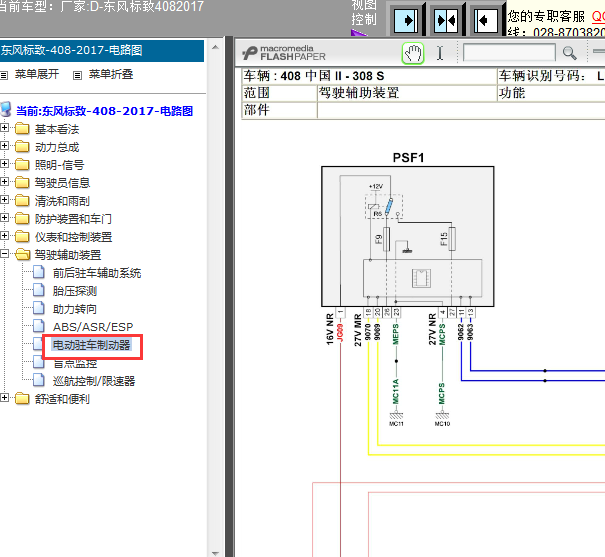The height and width of the screenshot is (557, 605).
Task: Click the page icon beside 胎压探测
Action: pyautogui.click(x=39, y=290)
